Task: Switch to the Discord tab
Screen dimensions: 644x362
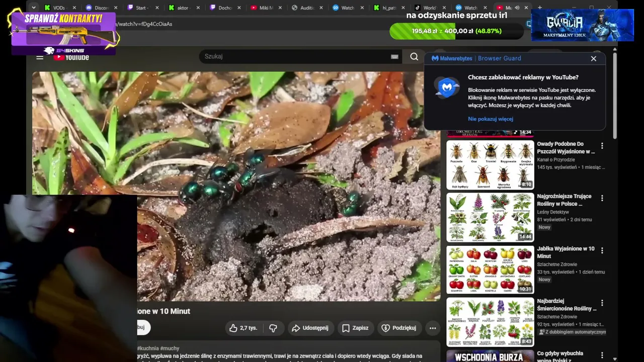Action: [x=101, y=8]
